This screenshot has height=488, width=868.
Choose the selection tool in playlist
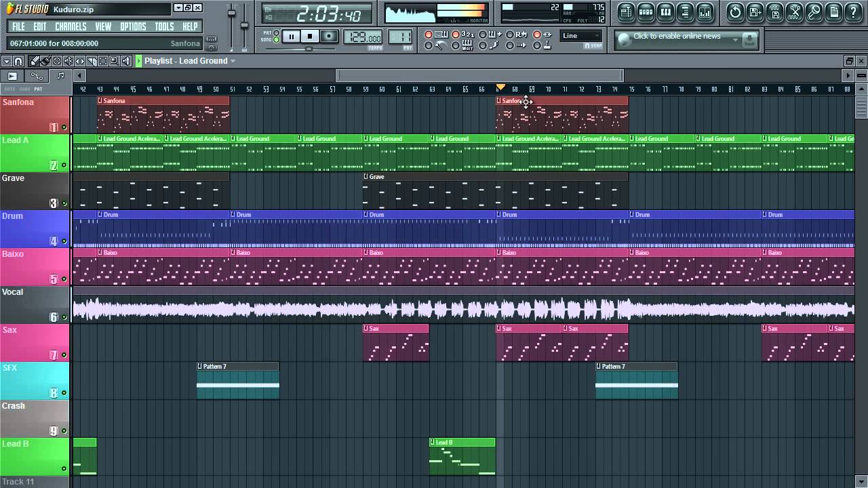coord(103,61)
